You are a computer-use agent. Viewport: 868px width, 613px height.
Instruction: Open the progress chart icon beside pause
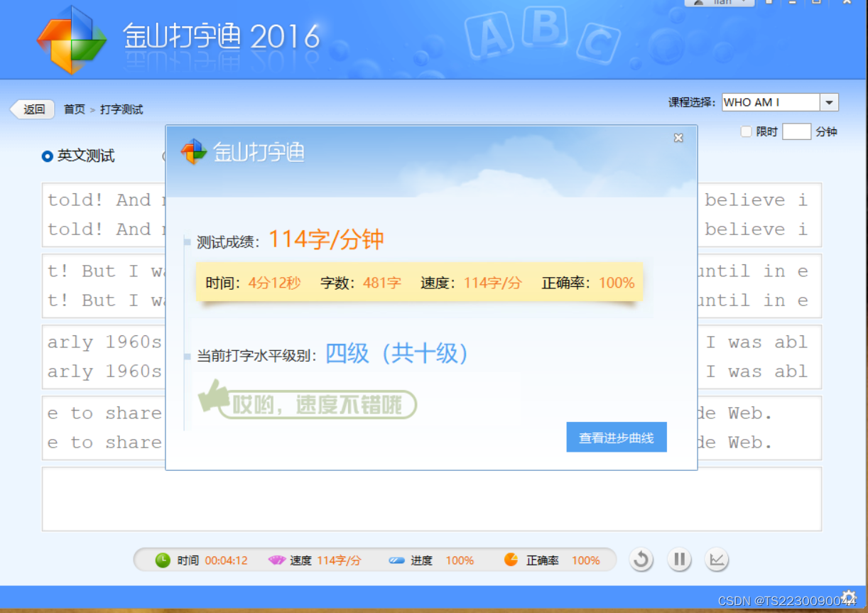click(x=717, y=560)
